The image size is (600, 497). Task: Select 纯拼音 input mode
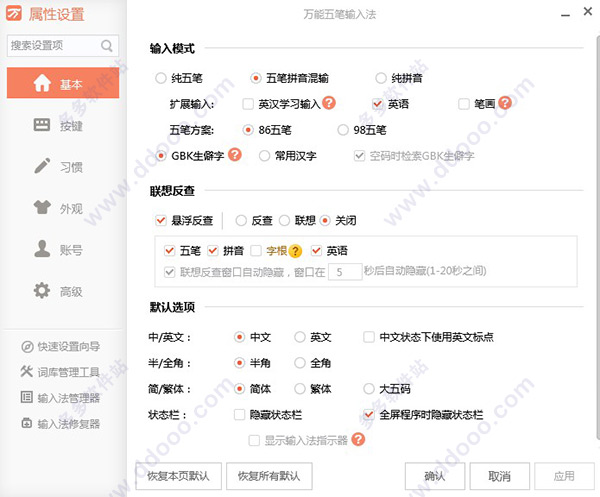[x=381, y=78]
